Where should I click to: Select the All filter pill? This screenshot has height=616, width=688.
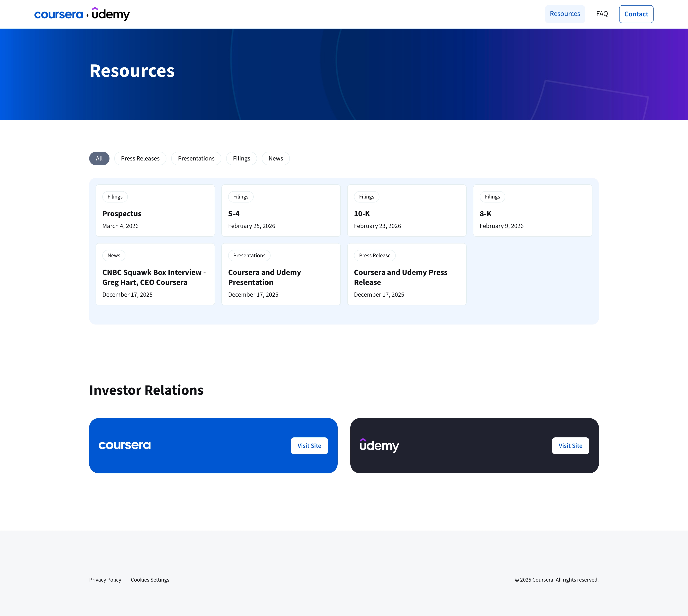pyautogui.click(x=99, y=158)
